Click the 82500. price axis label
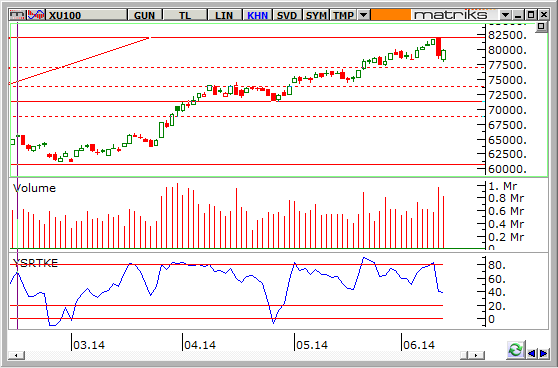This screenshot has width=558, height=368. 508,35
